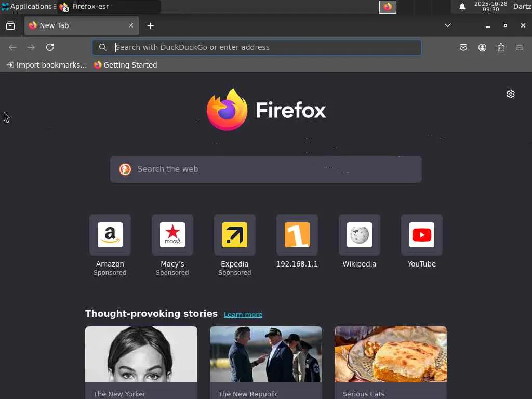The image size is (532, 399).
Task: Click The New Yorker source label
Action: [119, 394]
